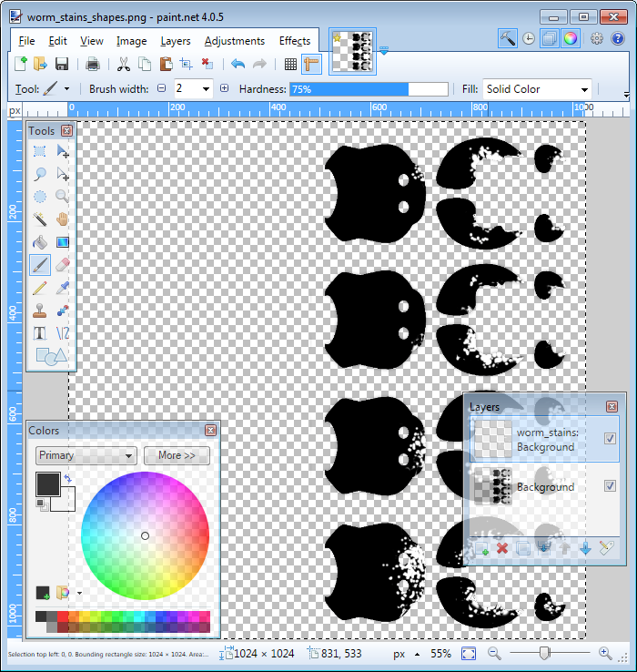Click the Open file icon

(x=41, y=64)
